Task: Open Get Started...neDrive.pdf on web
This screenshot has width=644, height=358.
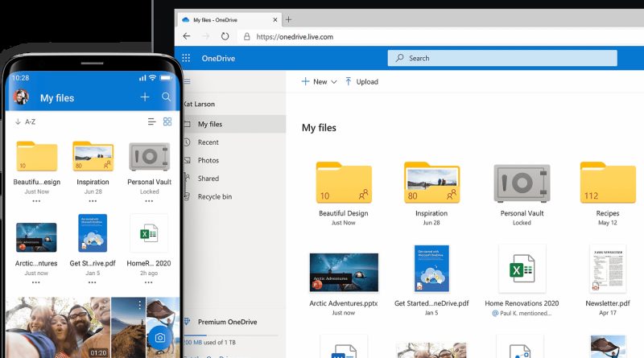Action: [431, 269]
